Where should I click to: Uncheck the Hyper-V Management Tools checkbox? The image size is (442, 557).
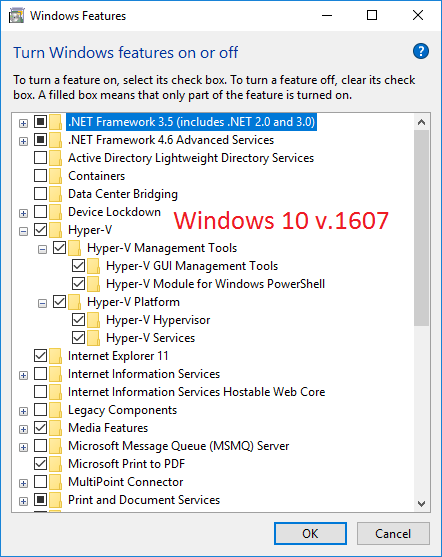pyautogui.click(x=59, y=248)
